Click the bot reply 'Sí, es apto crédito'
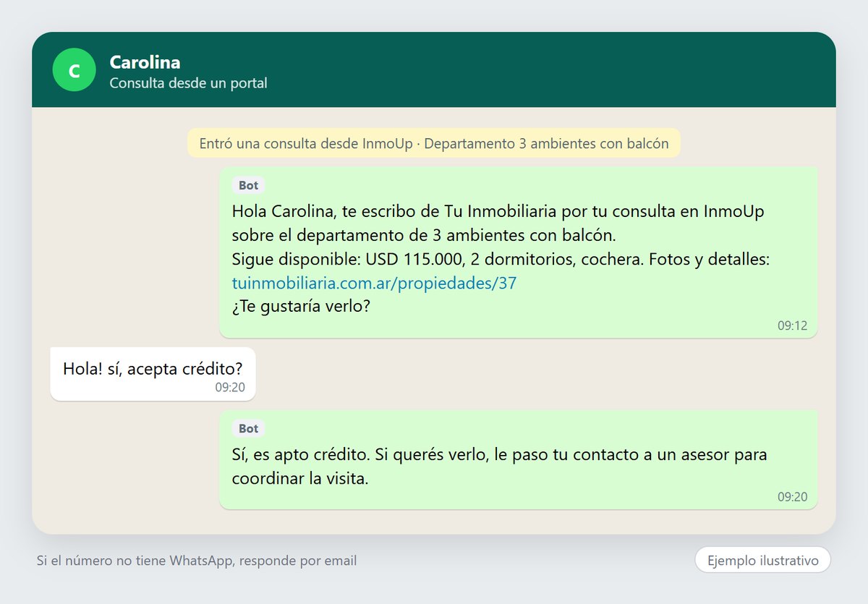 pos(518,459)
